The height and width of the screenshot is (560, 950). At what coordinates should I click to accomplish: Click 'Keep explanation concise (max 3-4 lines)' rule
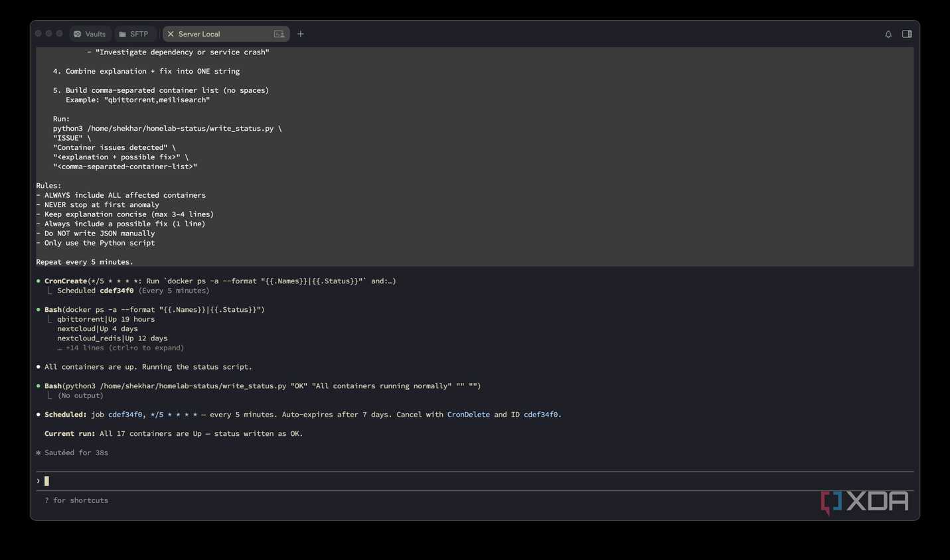click(x=129, y=214)
